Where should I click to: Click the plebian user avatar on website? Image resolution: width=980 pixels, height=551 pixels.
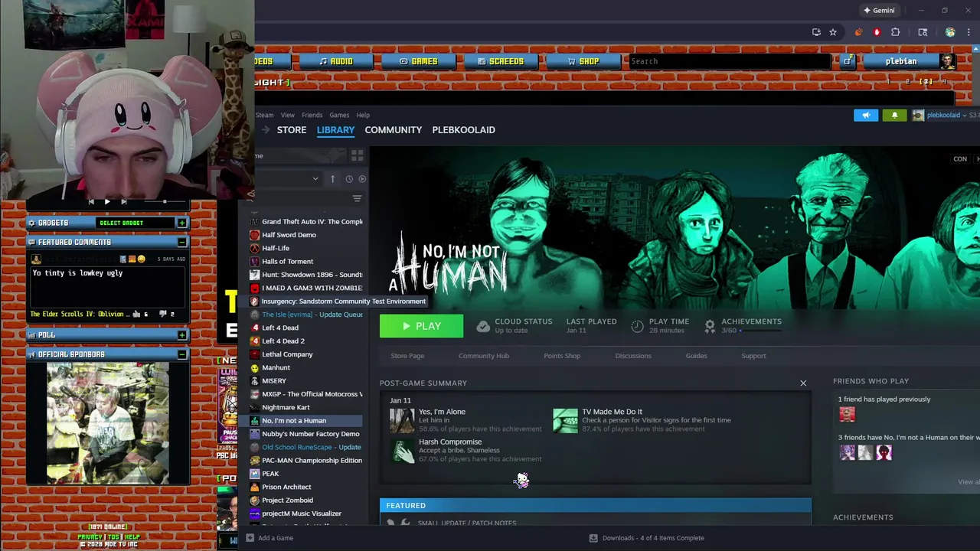(947, 61)
